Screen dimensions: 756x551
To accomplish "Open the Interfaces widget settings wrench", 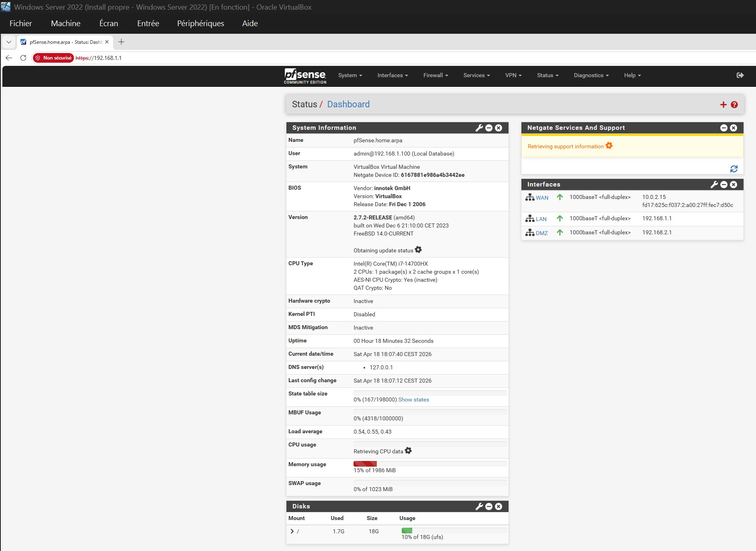I will (x=715, y=184).
